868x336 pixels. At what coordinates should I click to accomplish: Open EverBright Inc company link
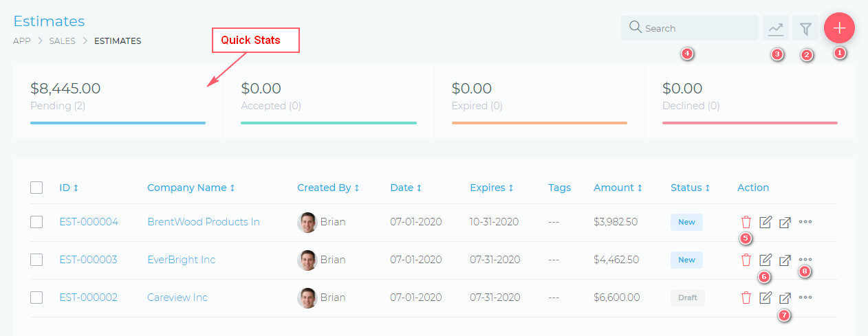pyautogui.click(x=181, y=260)
